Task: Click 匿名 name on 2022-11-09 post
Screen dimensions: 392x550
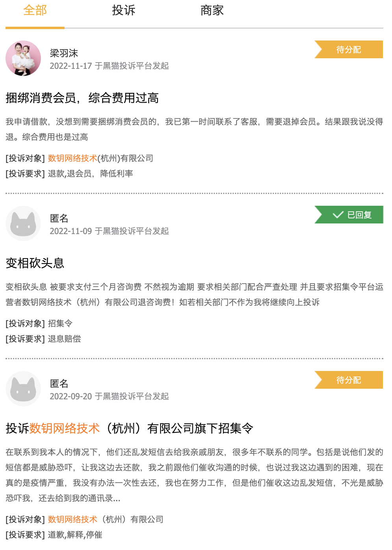Action: [x=59, y=218]
